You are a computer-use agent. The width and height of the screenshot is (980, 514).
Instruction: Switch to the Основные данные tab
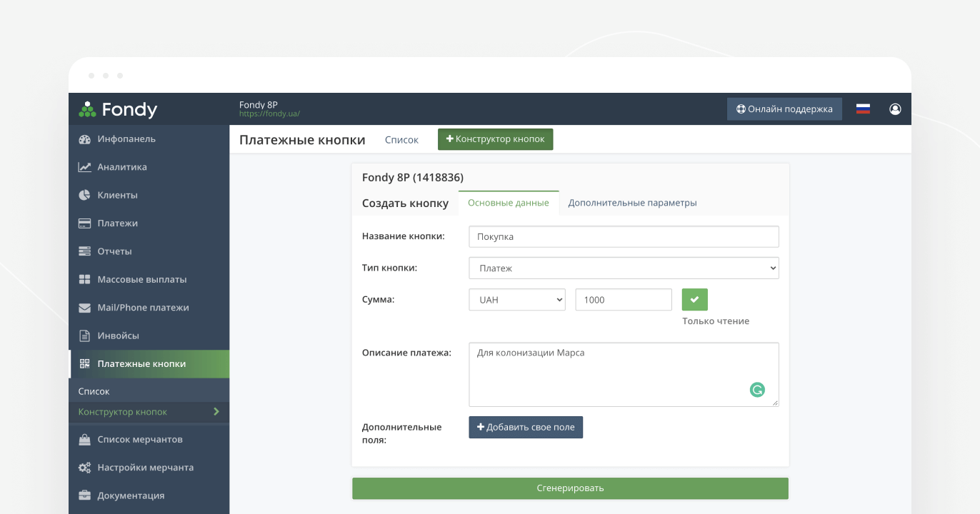509,203
